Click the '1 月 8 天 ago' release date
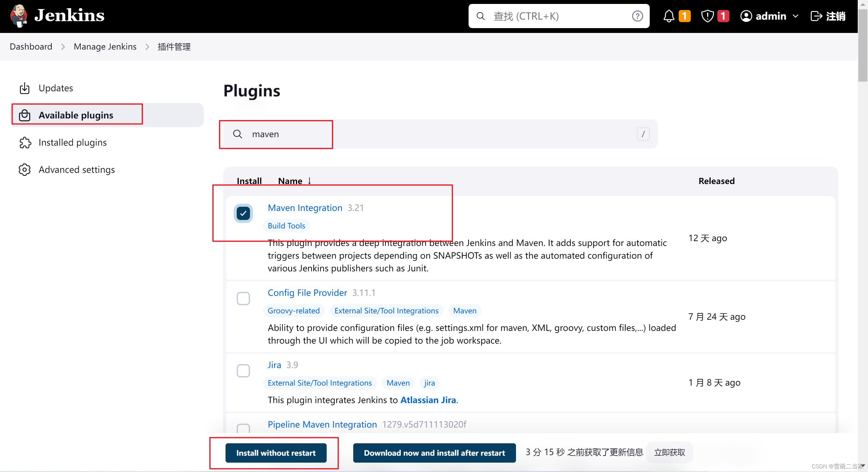868x472 pixels. pyautogui.click(x=714, y=382)
